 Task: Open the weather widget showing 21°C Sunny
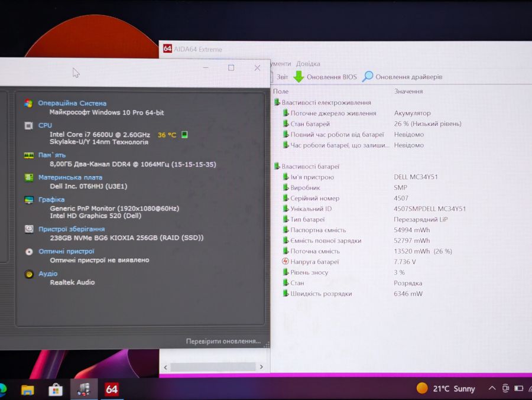tap(446, 388)
